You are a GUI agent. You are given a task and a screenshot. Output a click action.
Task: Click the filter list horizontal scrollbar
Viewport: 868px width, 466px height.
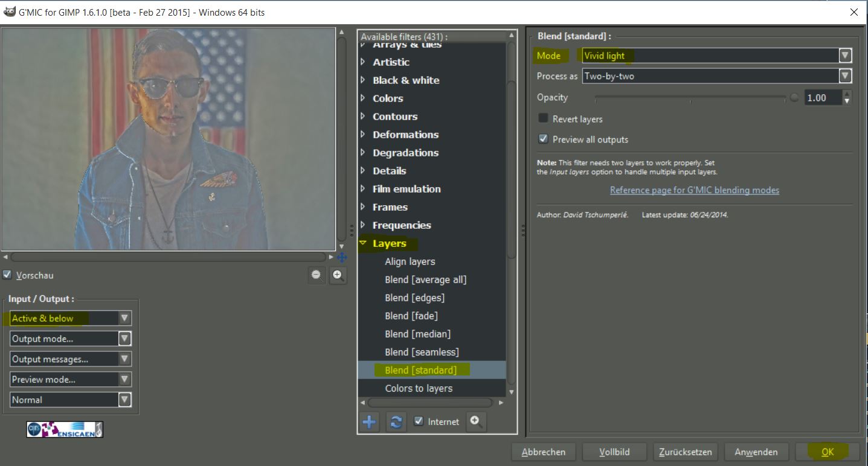click(x=431, y=402)
